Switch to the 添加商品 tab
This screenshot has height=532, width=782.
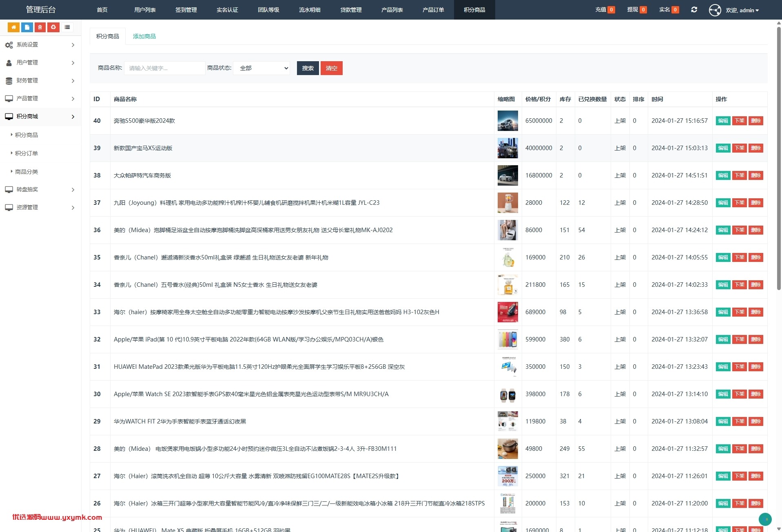(144, 36)
